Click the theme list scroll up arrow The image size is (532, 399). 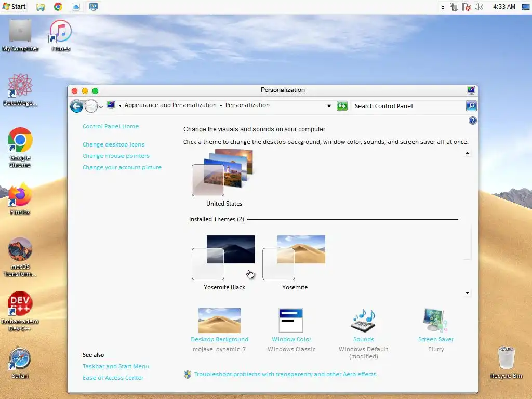(467, 154)
